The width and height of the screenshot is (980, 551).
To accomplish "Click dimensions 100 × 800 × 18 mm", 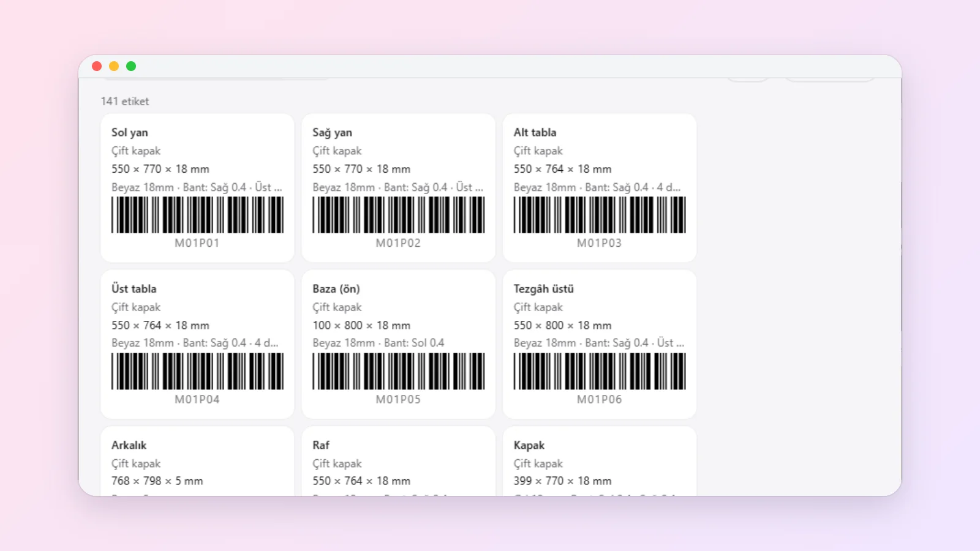I will pyautogui.click(x=361, y=325).
